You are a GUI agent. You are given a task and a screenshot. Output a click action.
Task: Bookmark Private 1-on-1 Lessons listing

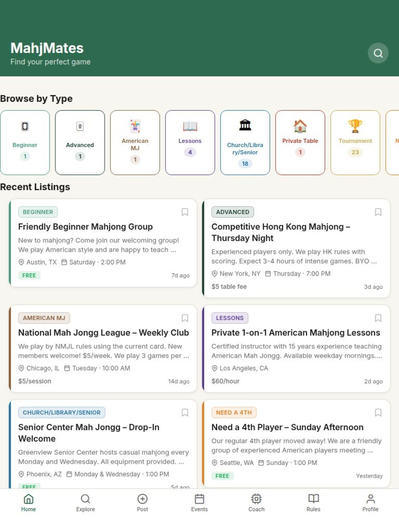(378, 318)
